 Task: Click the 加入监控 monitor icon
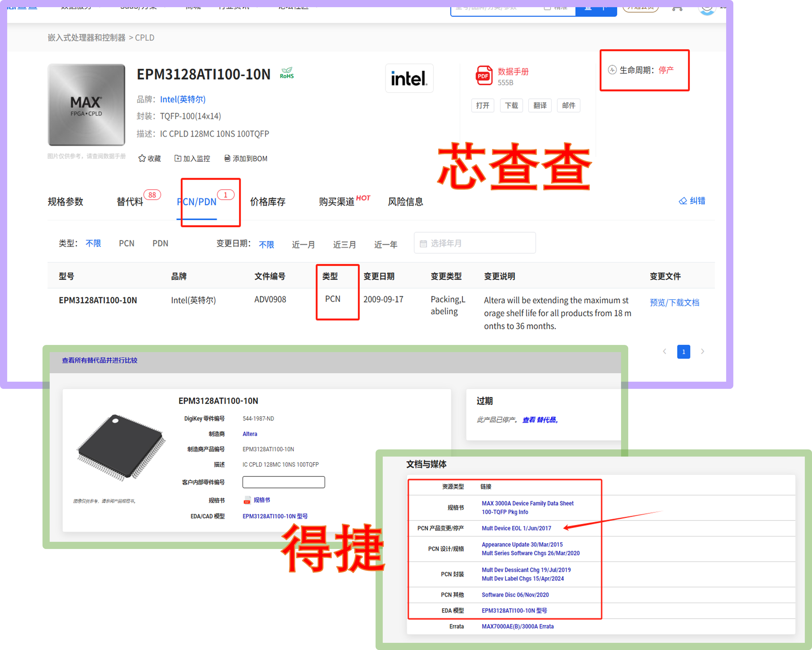[177, 158]
